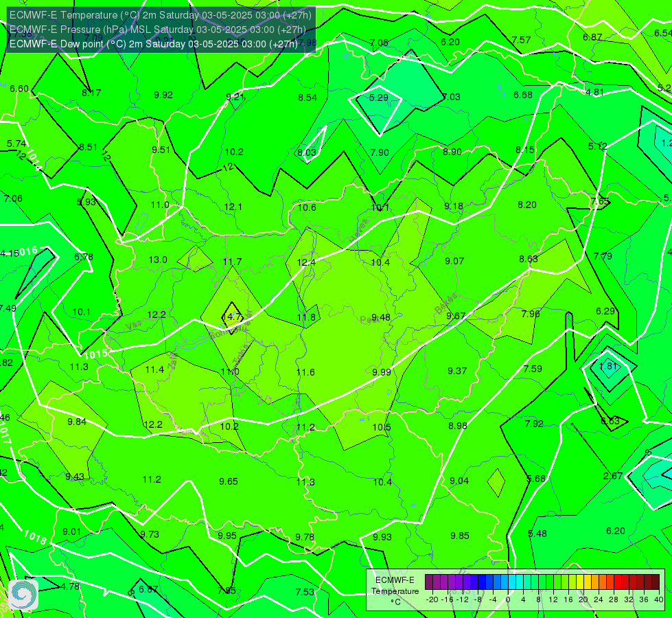This screenshot has width=672, height=618.
Task: Click the 6.78 temperature value
Action: pyautogui.click(x=84, y=257)
